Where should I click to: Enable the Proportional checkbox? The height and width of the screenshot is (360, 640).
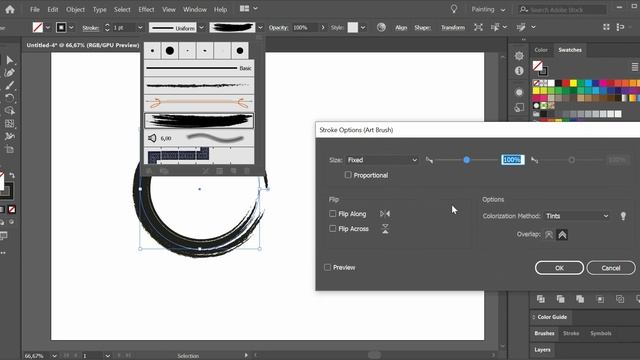[348, 175]
